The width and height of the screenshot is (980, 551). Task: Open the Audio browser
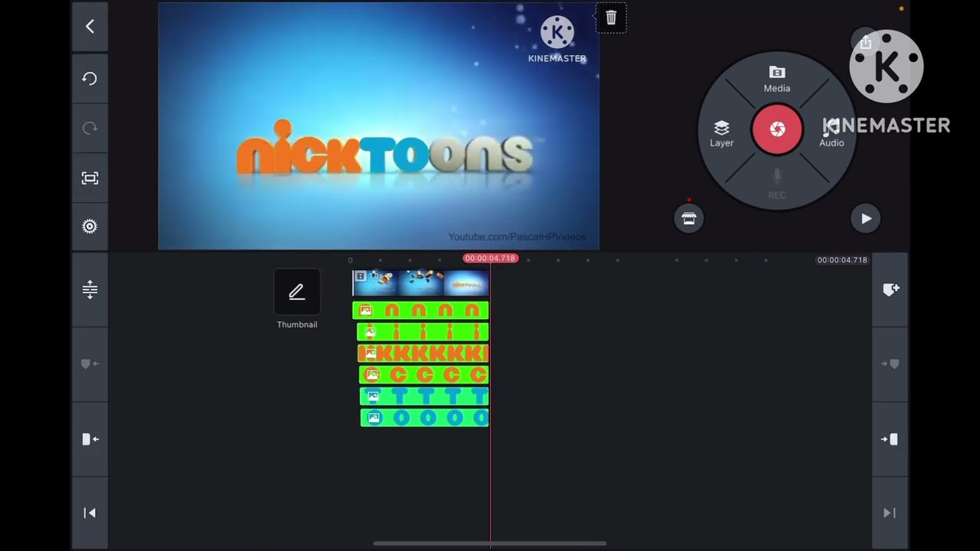point(831,133)
